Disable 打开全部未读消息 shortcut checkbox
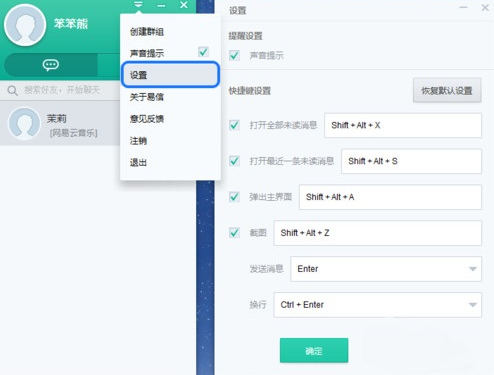Viewport: 494px width, 375px height. point(234,125)
